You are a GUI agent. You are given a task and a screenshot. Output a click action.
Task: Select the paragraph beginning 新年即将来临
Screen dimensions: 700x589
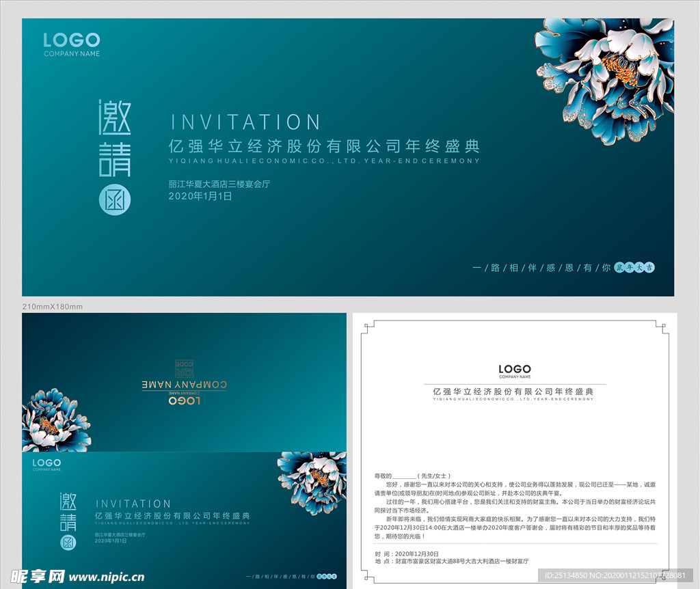coord(515,528)
